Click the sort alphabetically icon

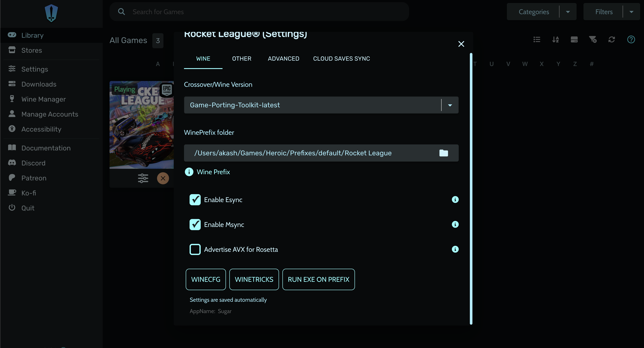point(555,40)
